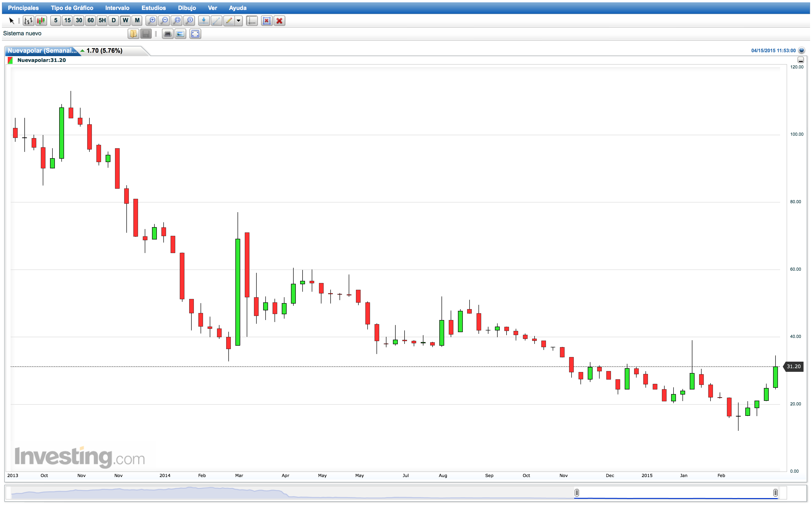This screenshot has width=812, height=508.
Task: Open the Ayuda menu
Action: pos(238,8)
